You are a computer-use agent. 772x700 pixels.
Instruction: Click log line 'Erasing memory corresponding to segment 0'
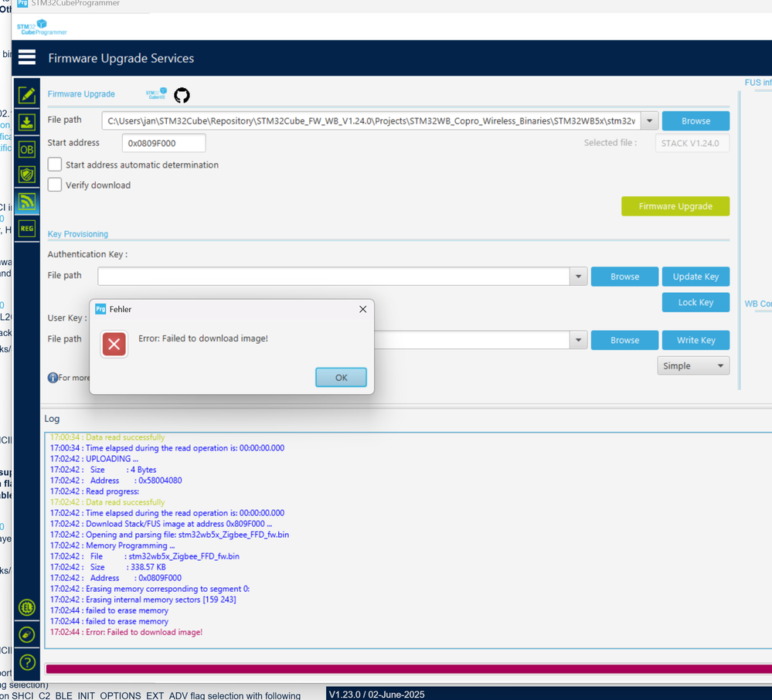[150, 589]
